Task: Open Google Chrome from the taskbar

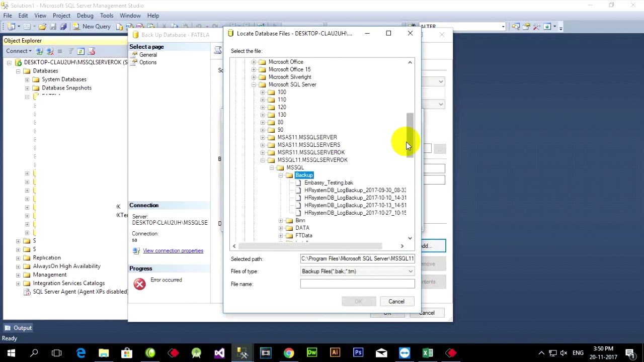Action: 289,353
